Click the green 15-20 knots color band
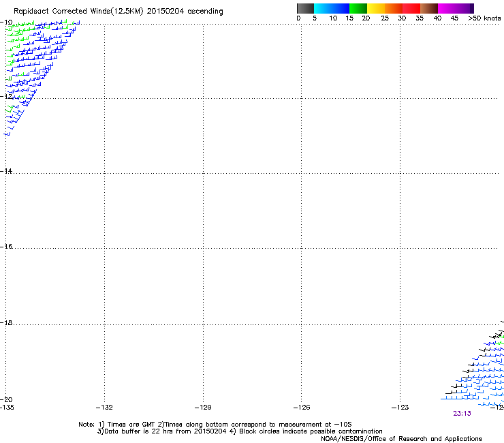Viewport: 504px width, 443px height. pyautogui.click(x=358, y=8)
